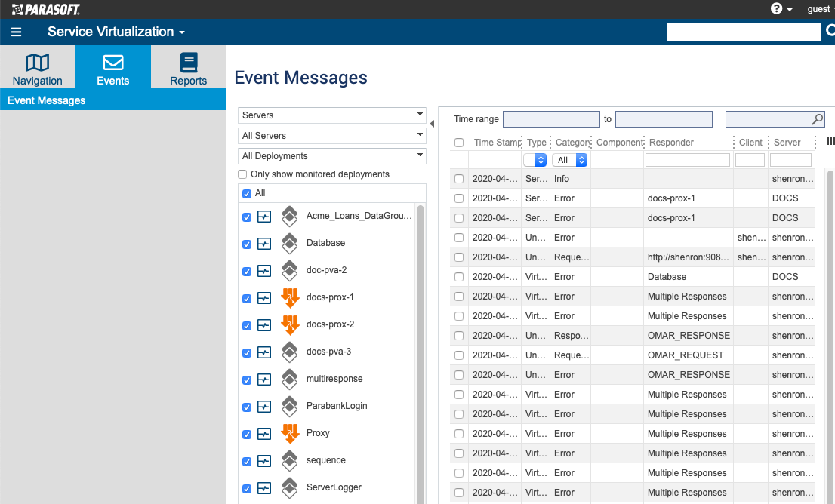Open the Type filter dropdown
Image resolution: width=835 pixels, height=504 pixels.
tap(535, 160)
